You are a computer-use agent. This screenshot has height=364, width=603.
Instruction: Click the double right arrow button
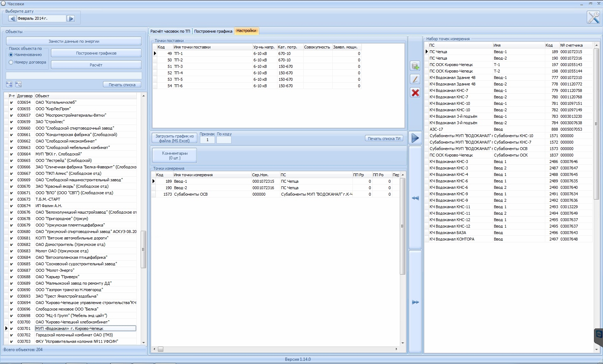point(415,302)
